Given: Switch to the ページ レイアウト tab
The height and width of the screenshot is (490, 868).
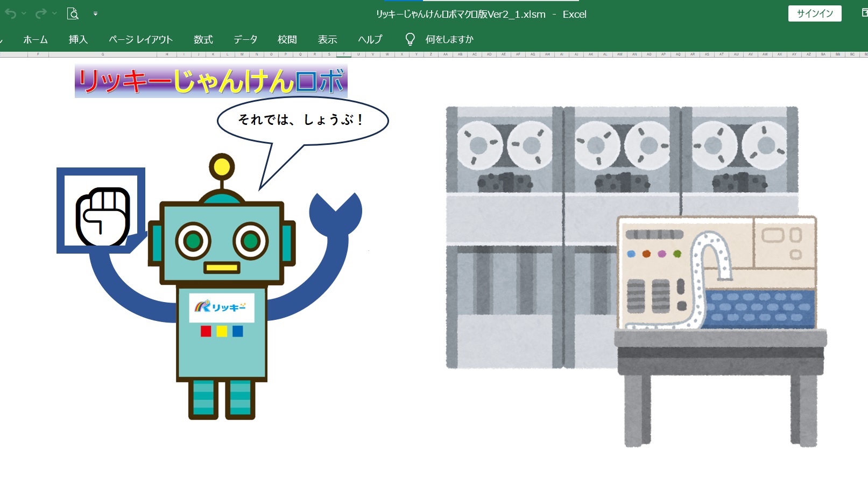Looking at the screenshot, I should 140,39.
